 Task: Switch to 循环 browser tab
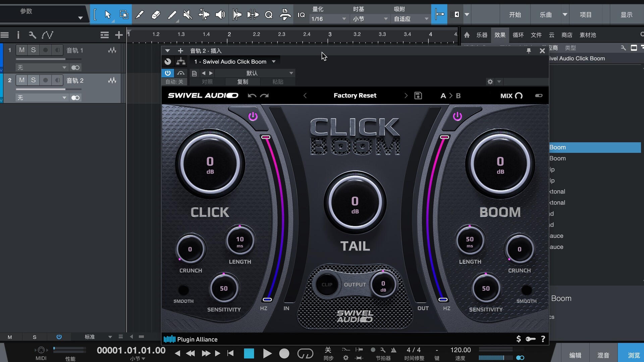pos(518,35)
